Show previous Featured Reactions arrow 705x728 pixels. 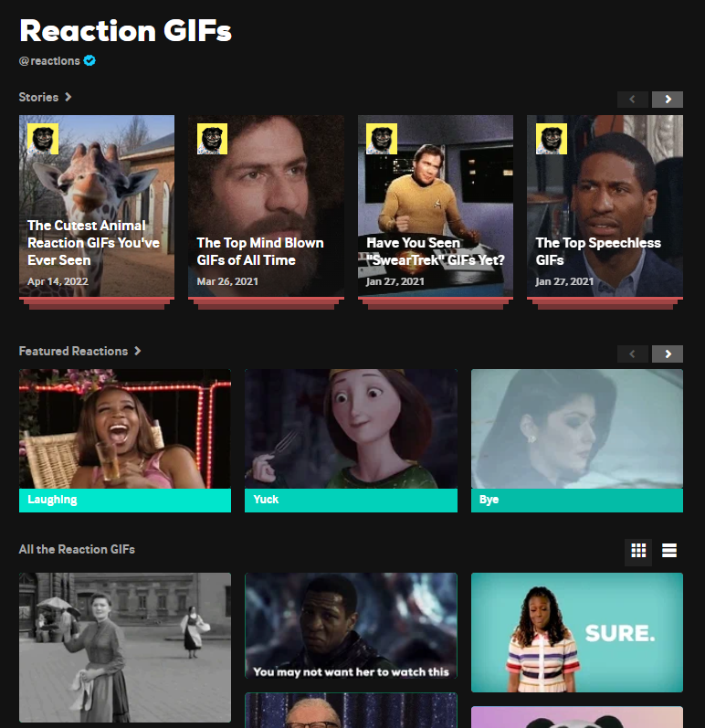(633, 353)
